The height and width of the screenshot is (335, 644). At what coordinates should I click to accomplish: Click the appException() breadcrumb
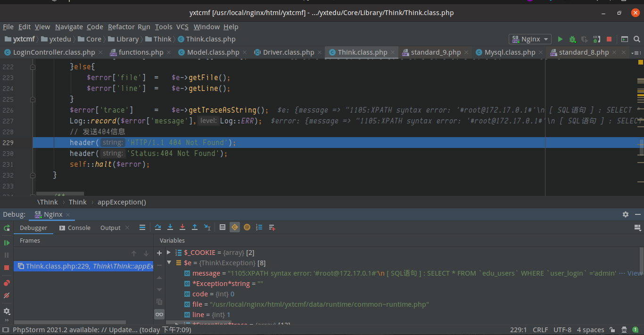pos(122,202)
